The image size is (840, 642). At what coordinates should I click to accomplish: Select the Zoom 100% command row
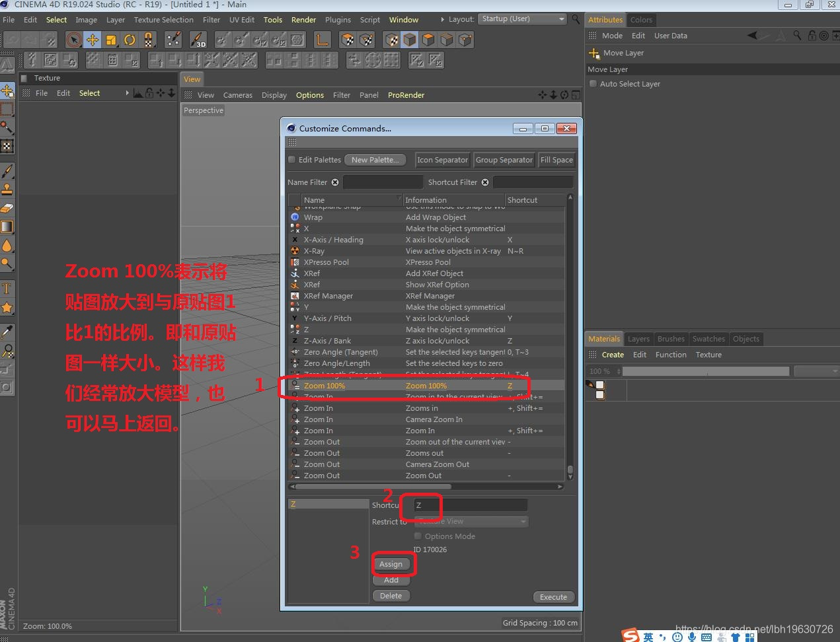427,386
